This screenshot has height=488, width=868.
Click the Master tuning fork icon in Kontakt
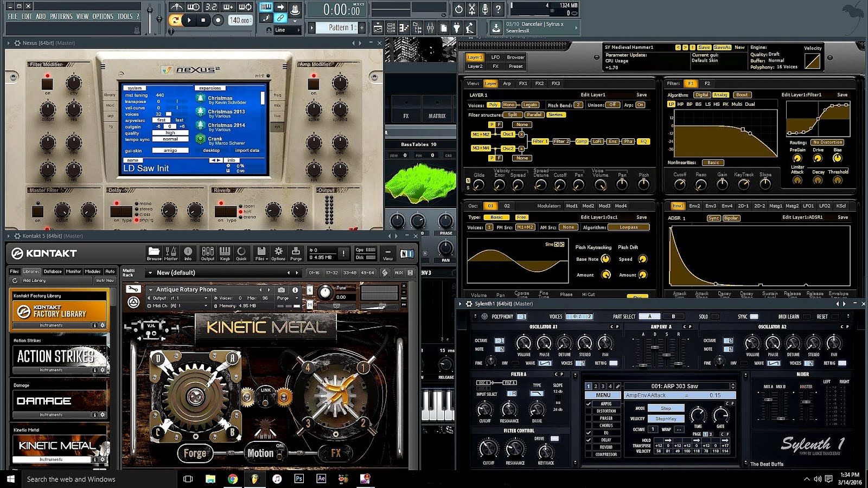(x=170, y=252)
